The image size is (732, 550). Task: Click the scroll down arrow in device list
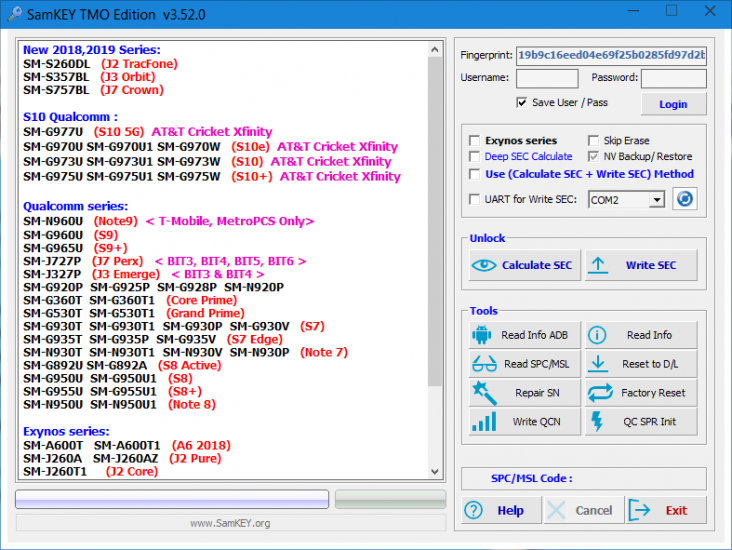435,472
